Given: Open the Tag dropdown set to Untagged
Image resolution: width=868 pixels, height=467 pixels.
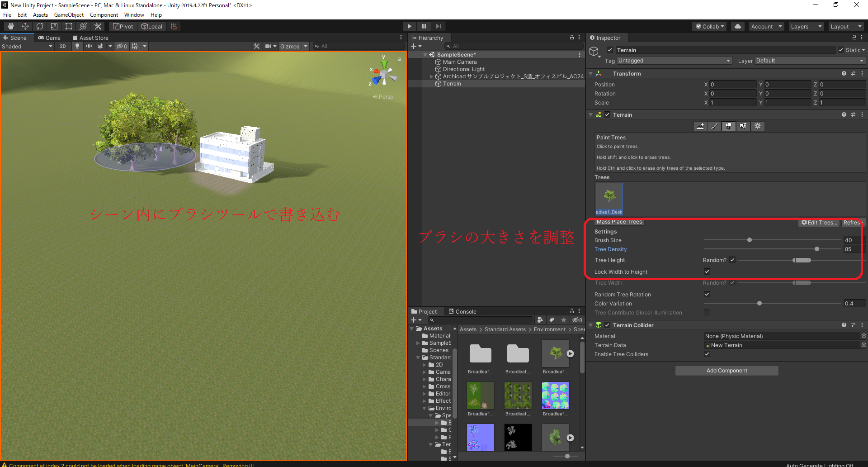Looking at the screenshot, I should (x=675, y=61).
